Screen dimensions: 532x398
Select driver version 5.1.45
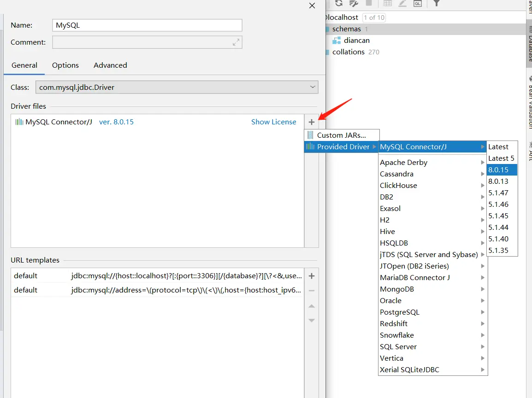coord(502,216)
